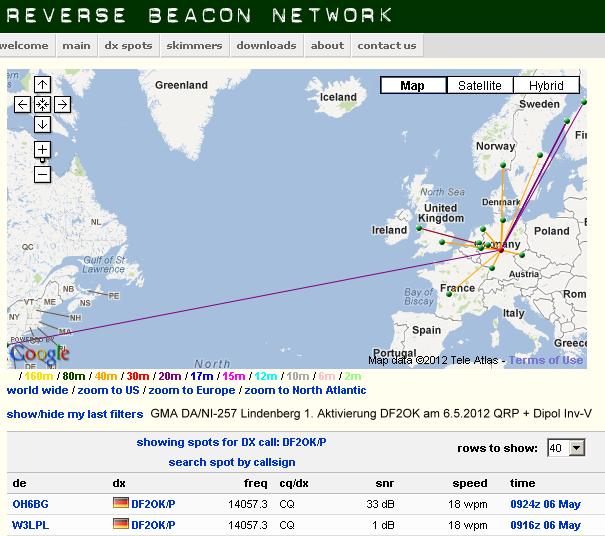Toggle the 160m band filter

[39, 376]
